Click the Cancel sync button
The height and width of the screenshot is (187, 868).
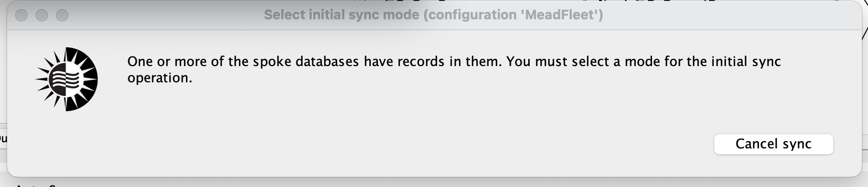(x=773, y=144)
